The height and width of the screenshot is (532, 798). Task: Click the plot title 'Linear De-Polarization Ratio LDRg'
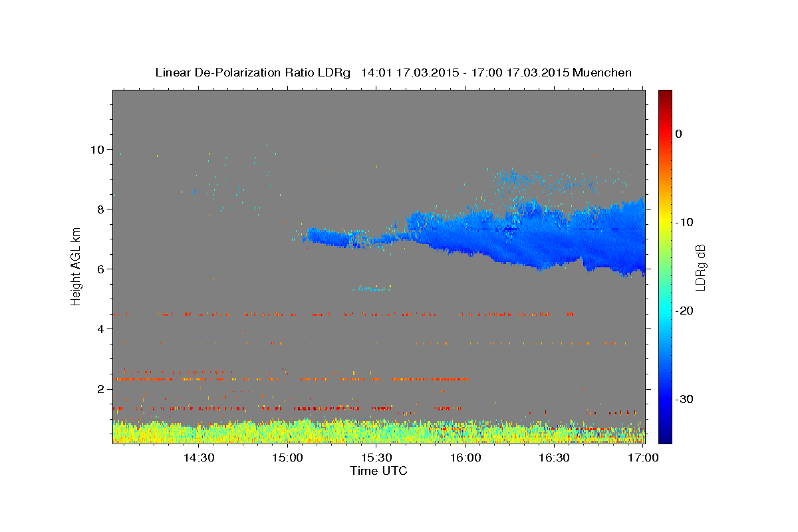(252, 72)
